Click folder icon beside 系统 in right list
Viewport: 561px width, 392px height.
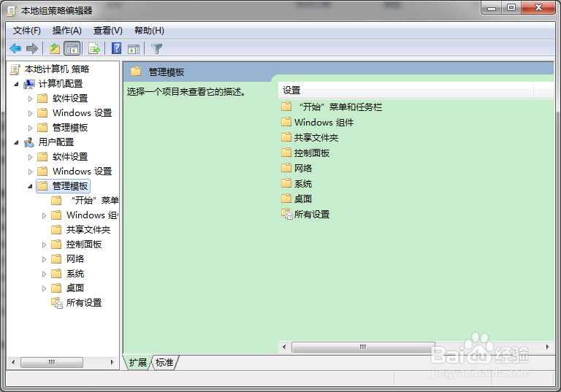pyautogui.click(x=286, y=183)
